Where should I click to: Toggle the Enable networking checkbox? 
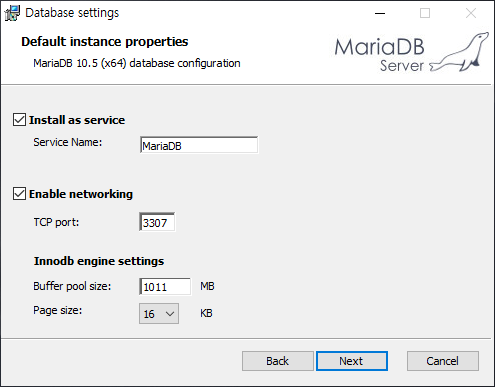pyautogui.click(x=19, y=194)
